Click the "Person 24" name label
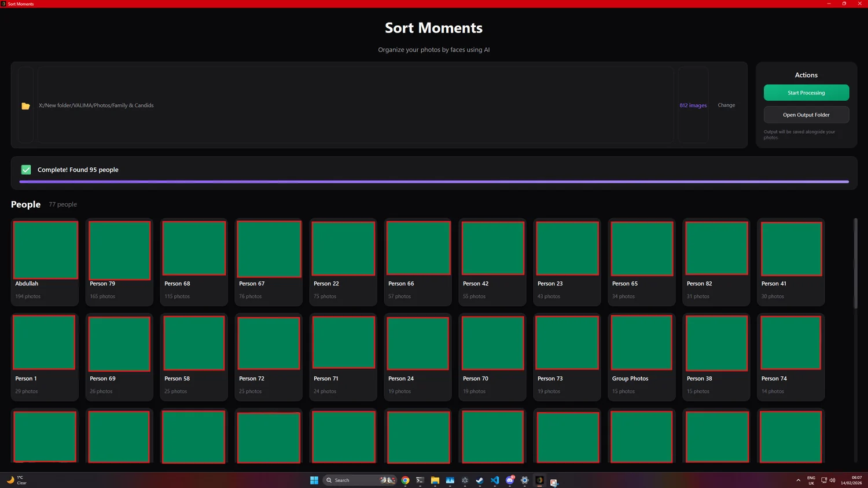This screenshot has width=868, height=488. click(x=401, y=379)
